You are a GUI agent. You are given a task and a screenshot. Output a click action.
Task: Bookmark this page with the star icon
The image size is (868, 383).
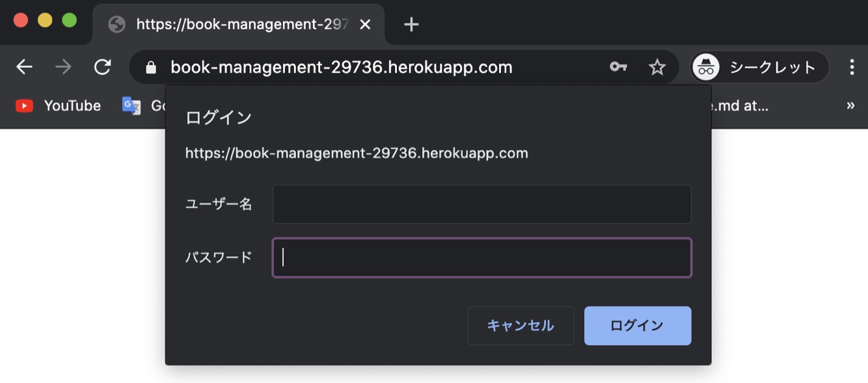[x=657, y=67]
